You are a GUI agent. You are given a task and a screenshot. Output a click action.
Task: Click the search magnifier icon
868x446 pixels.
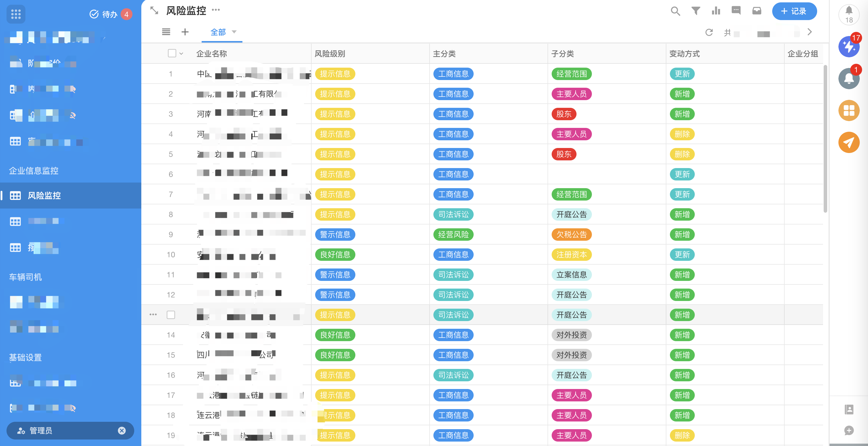(675, 11)
